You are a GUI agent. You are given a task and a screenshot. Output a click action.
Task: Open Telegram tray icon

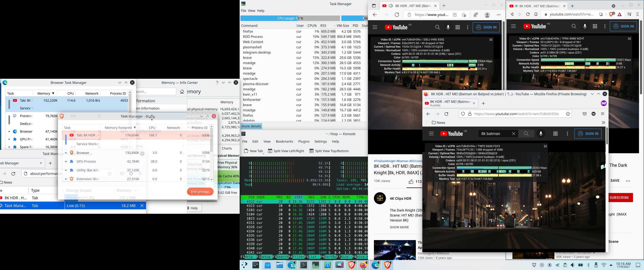point(557,265)
